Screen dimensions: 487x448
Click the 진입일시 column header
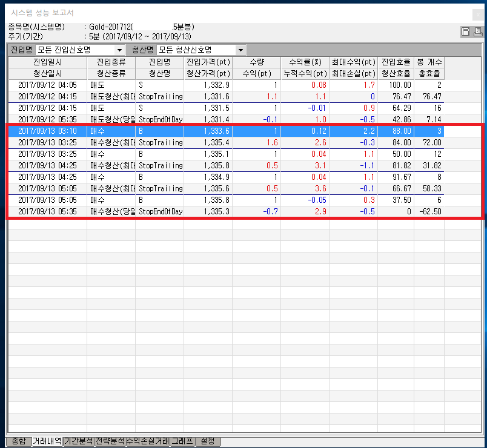[x=47, y=62]
